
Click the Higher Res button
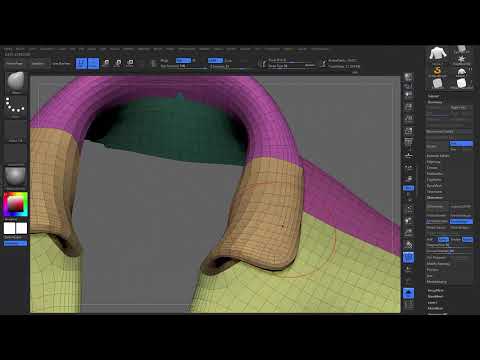click(x=461, y=108)
